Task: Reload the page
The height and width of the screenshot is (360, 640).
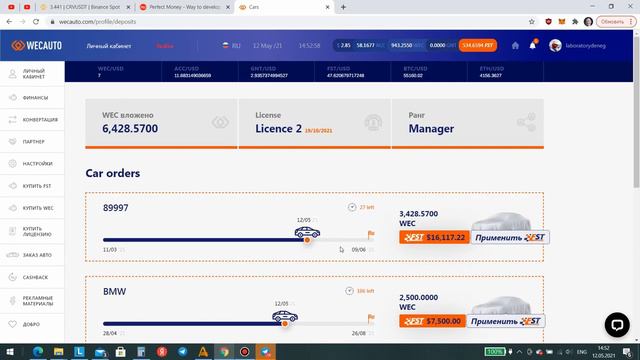Action: (x=36, y=22)
